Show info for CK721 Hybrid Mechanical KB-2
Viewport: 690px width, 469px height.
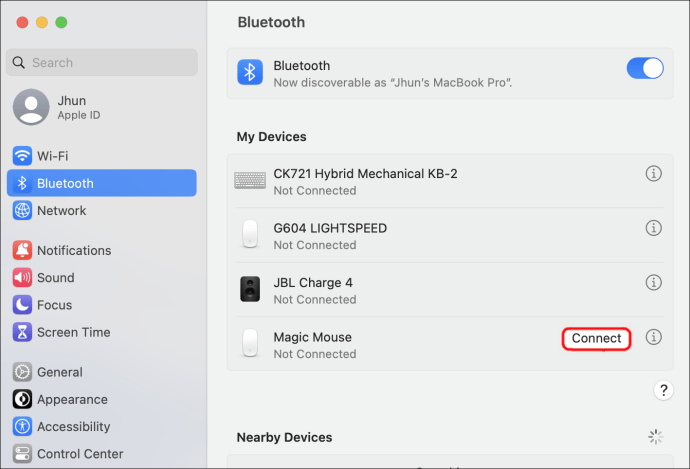pos(654,174)
